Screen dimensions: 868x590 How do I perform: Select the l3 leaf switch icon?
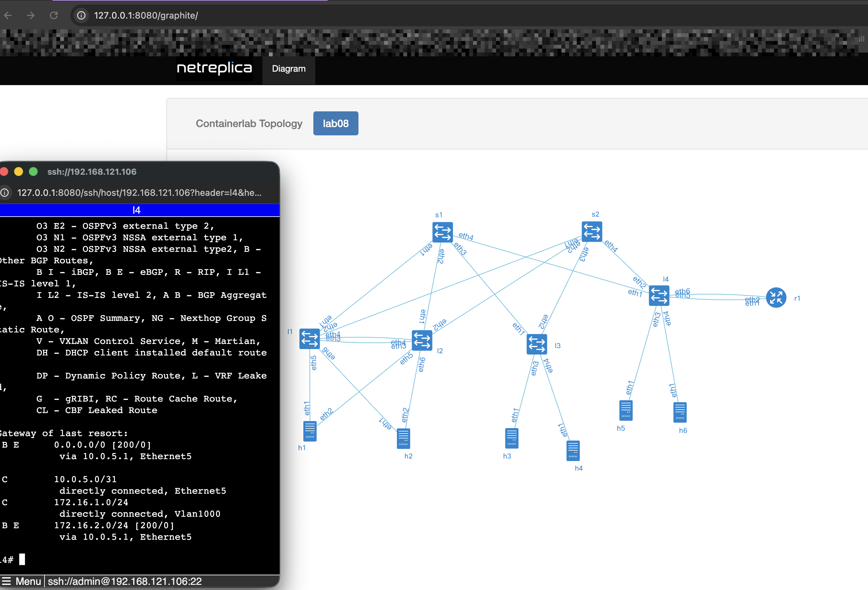click(536, 344)
